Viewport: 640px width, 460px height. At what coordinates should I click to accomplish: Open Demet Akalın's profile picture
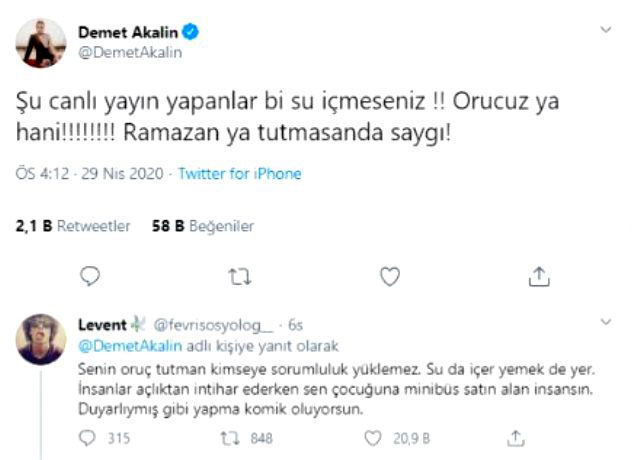[x=42, y=44]
